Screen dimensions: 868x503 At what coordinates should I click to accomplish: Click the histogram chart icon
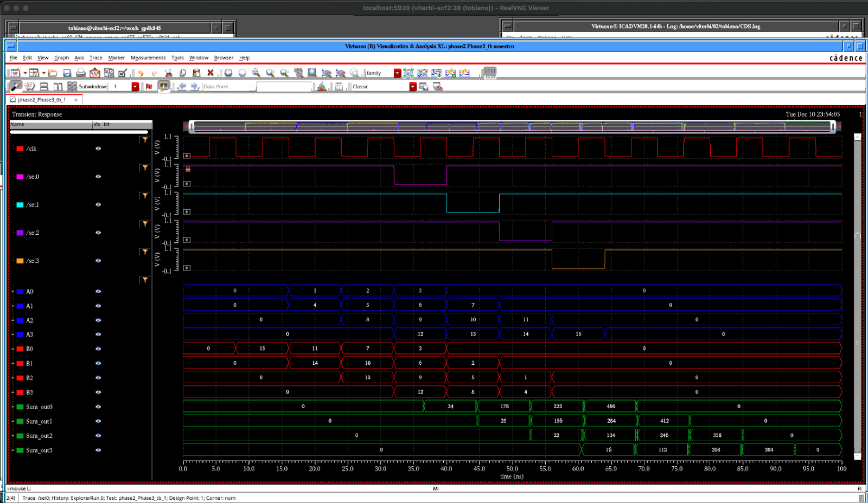tap(322, 86)
